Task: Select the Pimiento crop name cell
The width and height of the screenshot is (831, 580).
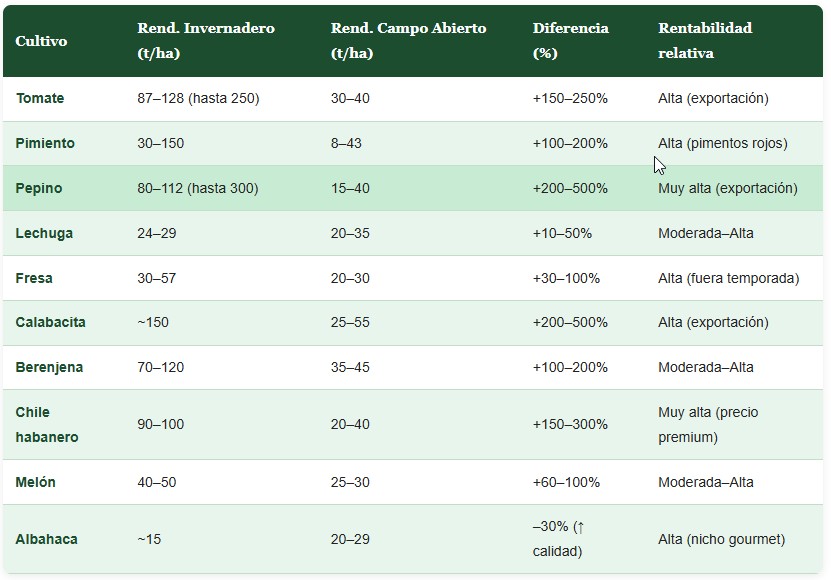Action: point(45,143)
